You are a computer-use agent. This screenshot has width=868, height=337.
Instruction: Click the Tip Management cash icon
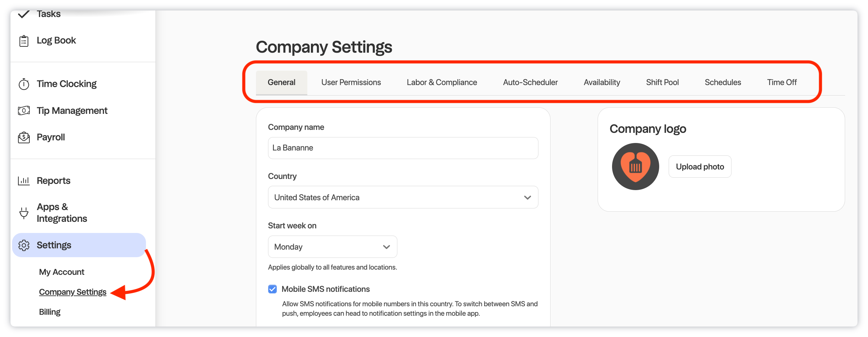click(x=24, y=111)
